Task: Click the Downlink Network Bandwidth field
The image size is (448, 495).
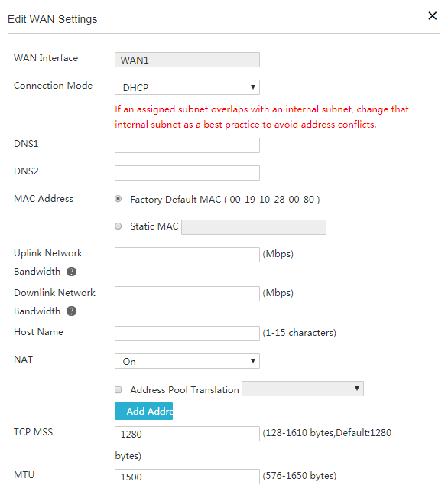Action: coord(187,294)
